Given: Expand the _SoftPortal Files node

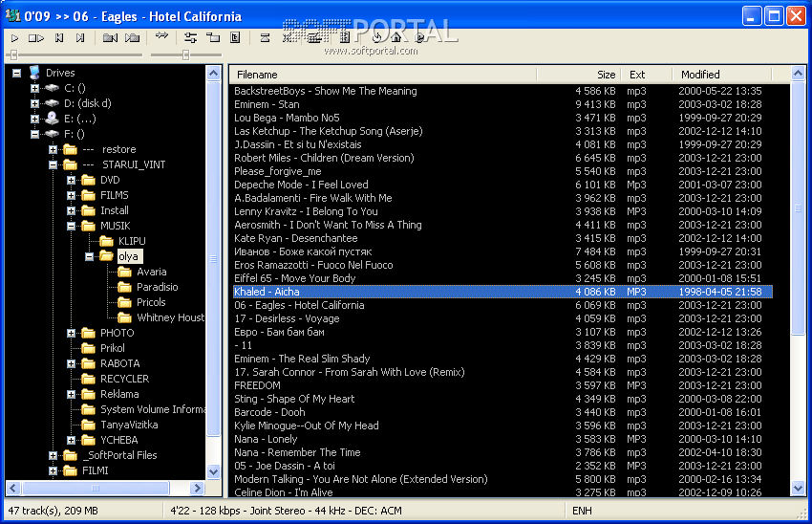Looking at the screenshot, I should (x=53, y=455).
